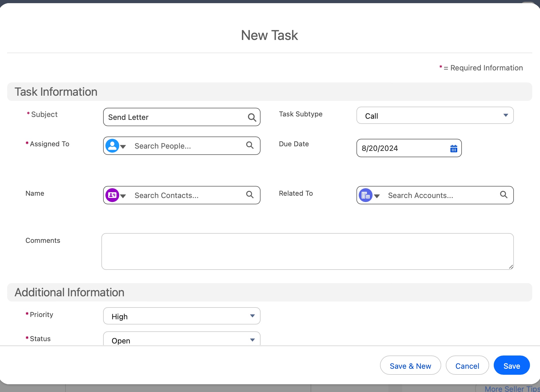Click the Save & New button
Image resolution: width=540 pixels, height=392 pixels.
pyautogui.click(x=410, y=365)
